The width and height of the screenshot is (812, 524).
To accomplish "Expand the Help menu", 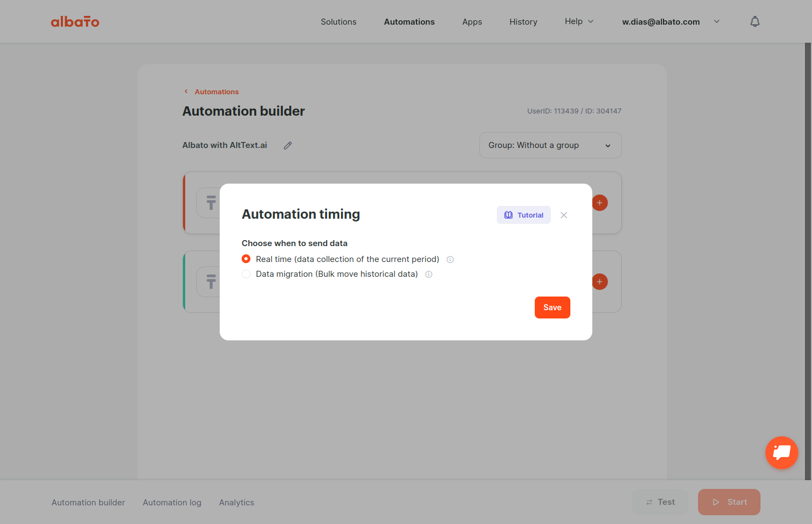I will [579, 21].
